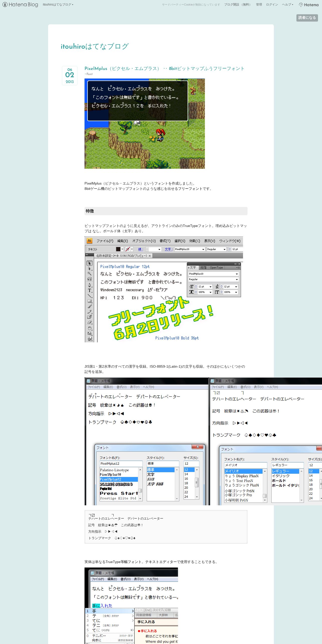Select the Rectangle tool in Illustrator
The width and height of the screenshot is (322, 644).
(90, 301)
